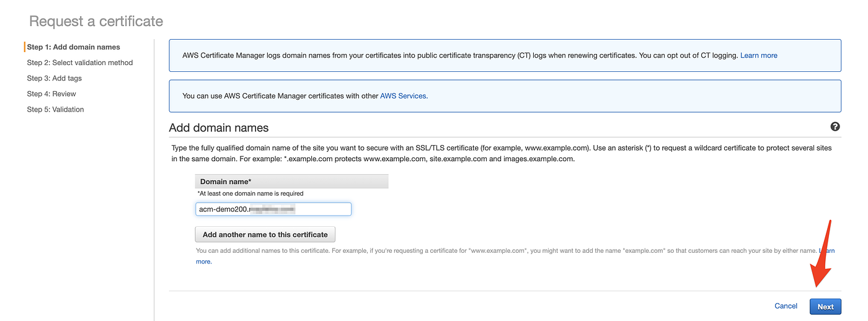This screenshot has height=321, width=868.
Task: Click the Domain name* column header
Action: pyautogui.click(x=291, y=182)
